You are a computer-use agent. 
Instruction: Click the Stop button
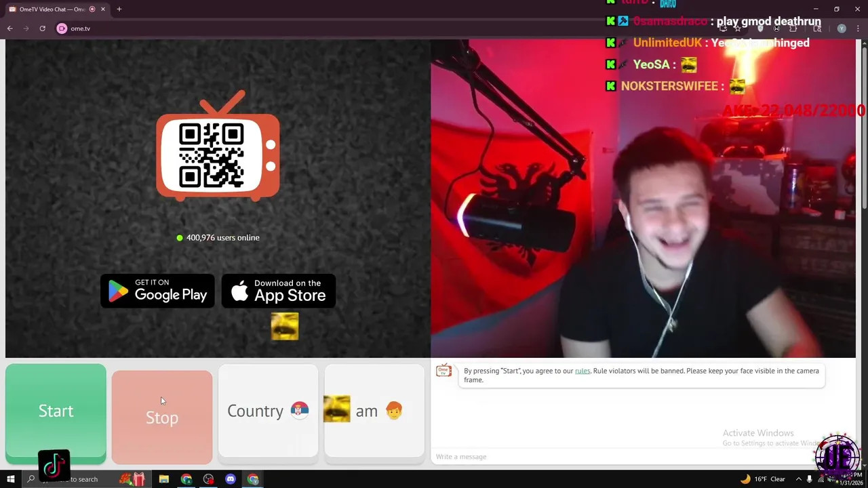pyautogui.click(x=162, y=417)
